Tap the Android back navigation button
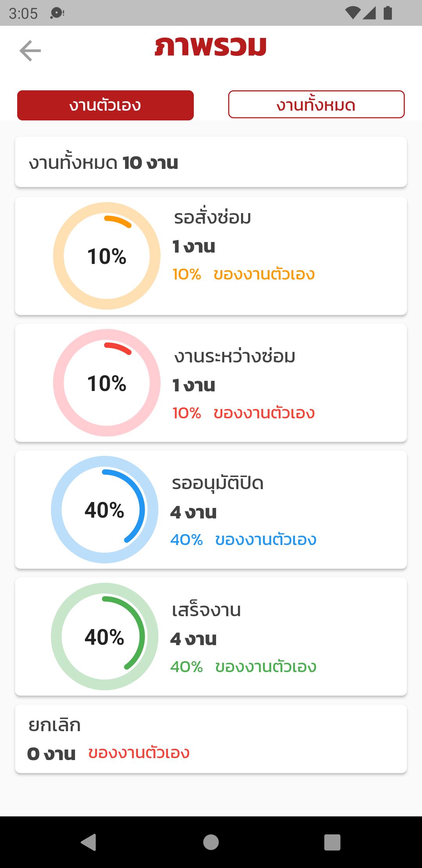 89,842
